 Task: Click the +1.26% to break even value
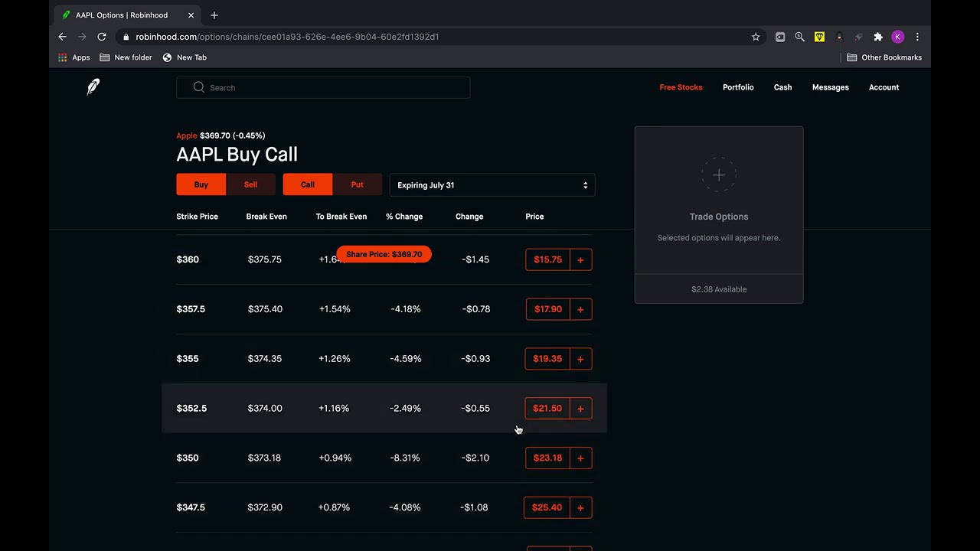pos(335,359)
